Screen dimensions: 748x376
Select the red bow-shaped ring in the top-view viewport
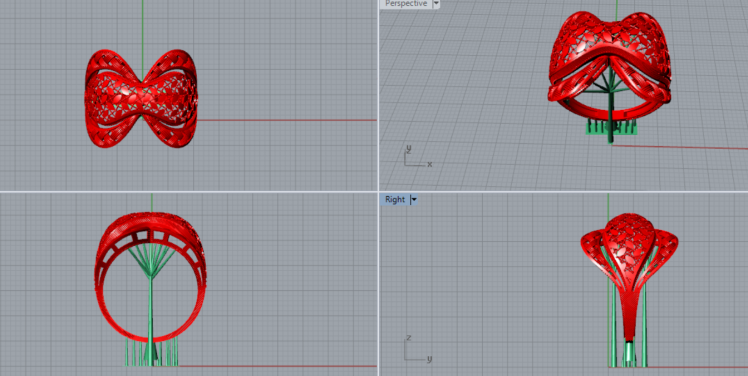pyautogui.click(x=141, y=98)
